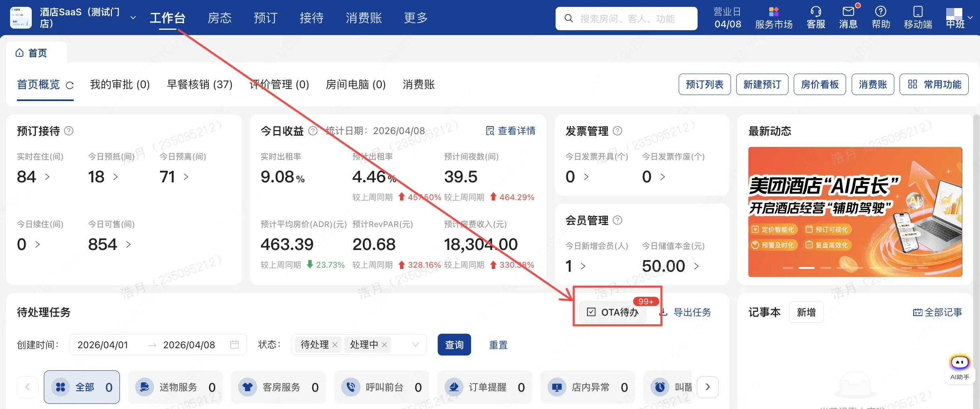Expand the 中班 shift dropdown

970,17
